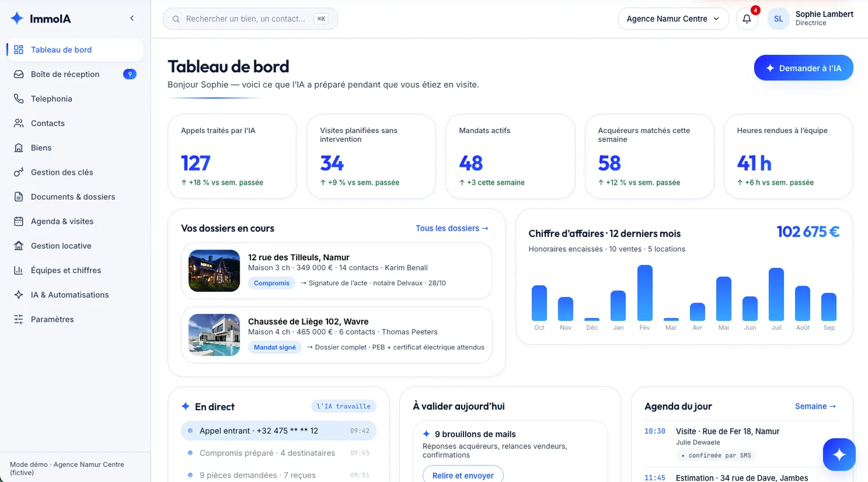
Task: Open the Agence Namur Centre dropdown
Action: point(673,19)
